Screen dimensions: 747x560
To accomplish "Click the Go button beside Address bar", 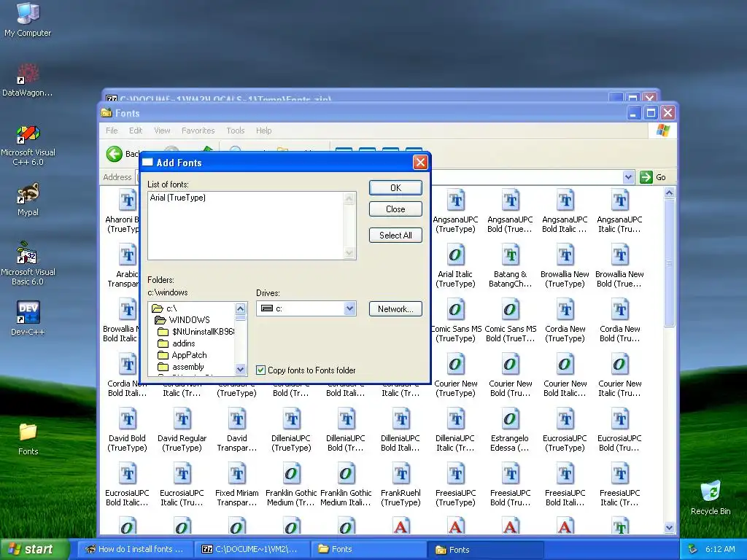I will [653, 177].
